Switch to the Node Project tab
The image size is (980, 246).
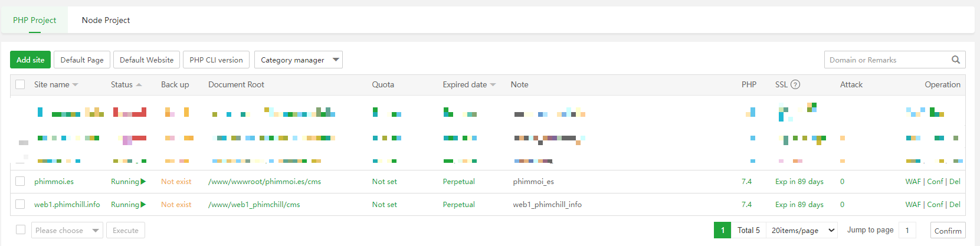(106, 20)
